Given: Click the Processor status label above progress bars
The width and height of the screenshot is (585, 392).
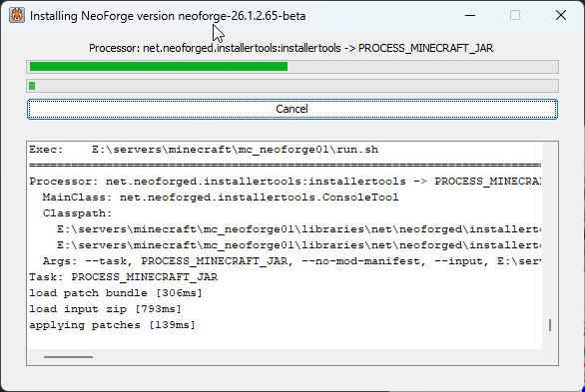Looking at the screenshot, I should (292, 48).
